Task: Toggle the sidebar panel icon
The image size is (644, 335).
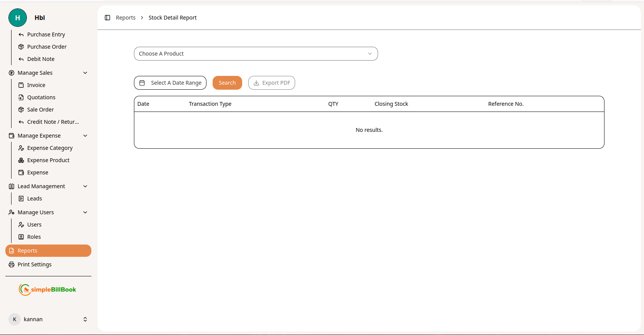Action: 107,18
